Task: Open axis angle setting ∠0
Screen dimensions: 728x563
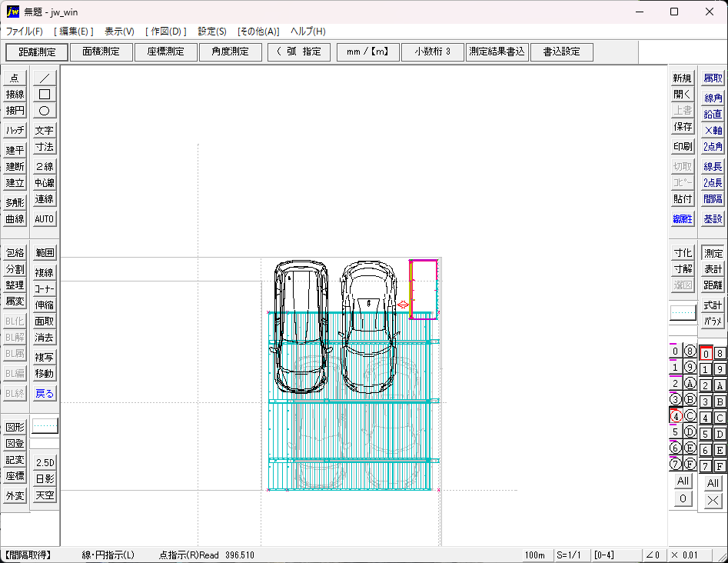Action: (653, 555)
